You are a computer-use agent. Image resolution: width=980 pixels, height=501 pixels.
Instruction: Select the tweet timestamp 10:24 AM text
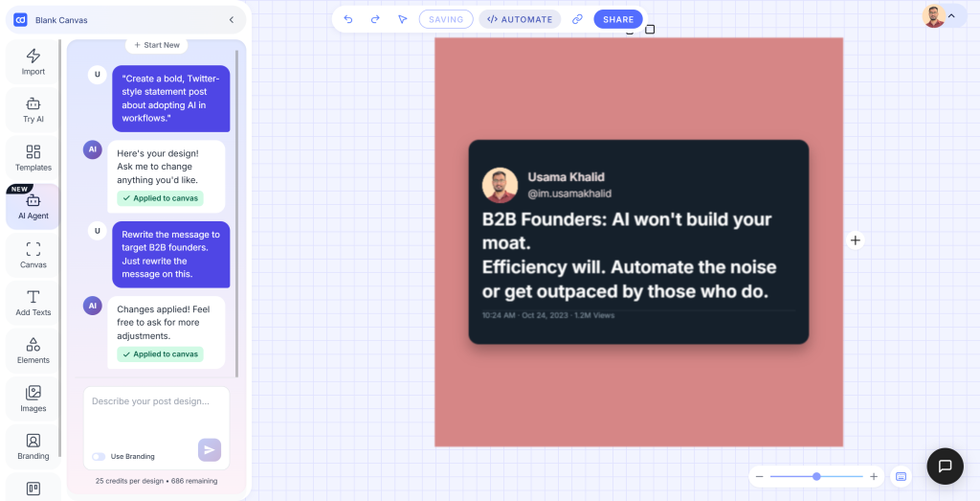548,315
